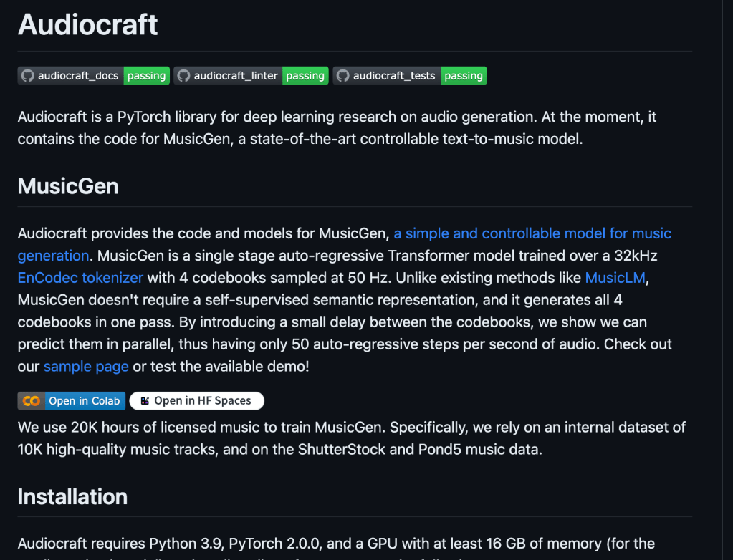Viewport: 733px width, 560px height.
Task: Click the MusicGen section heading
Action: click(68, 186)
